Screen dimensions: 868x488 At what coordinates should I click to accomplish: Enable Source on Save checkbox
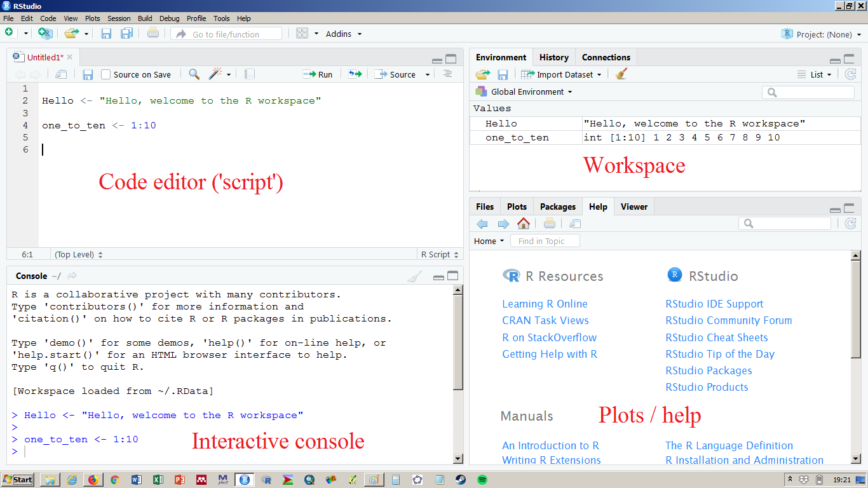106,74
